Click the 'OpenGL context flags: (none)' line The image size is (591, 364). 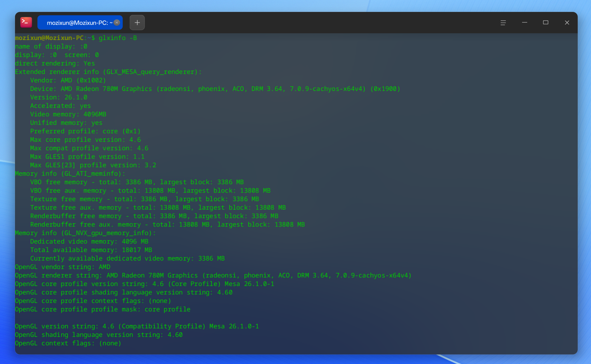(x=68, y=343)
